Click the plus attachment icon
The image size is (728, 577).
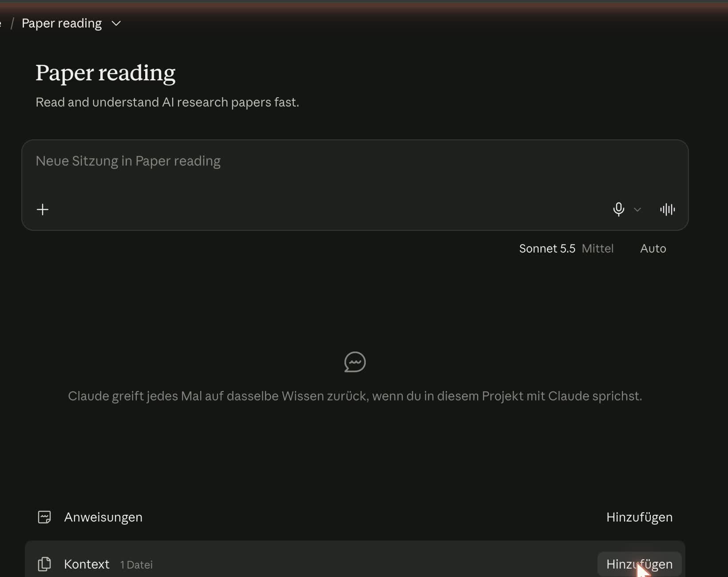pyautogui.click(x=43, y=209)
